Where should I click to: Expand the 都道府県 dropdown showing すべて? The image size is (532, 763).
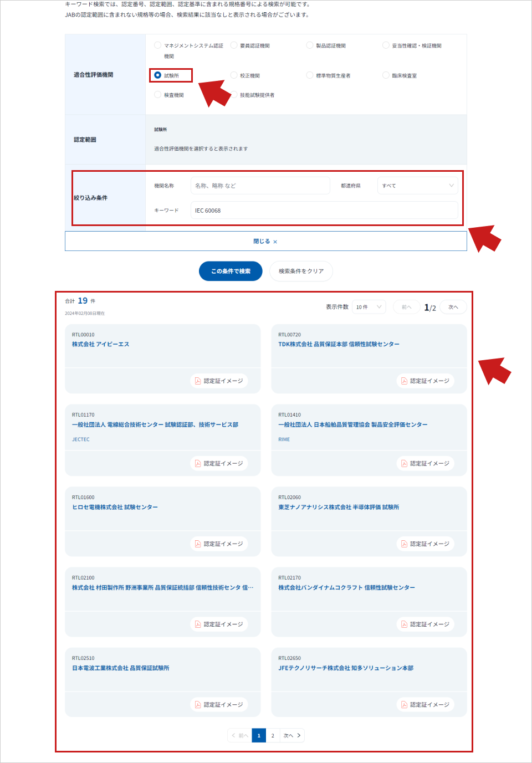click(418, 186)
